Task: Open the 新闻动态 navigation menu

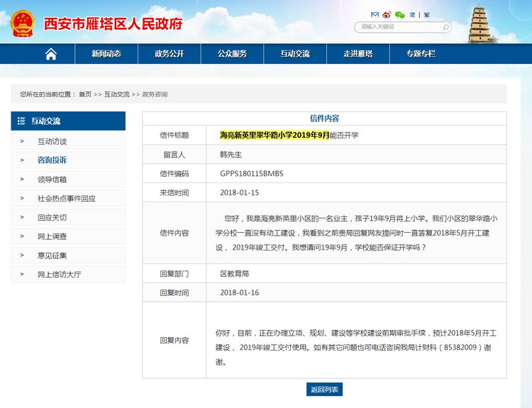Action: 106,54
